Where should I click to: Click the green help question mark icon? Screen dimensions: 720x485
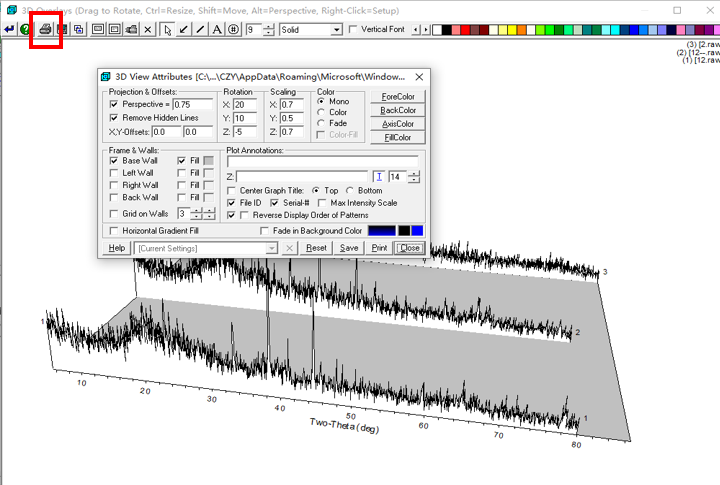coord(25,29)
